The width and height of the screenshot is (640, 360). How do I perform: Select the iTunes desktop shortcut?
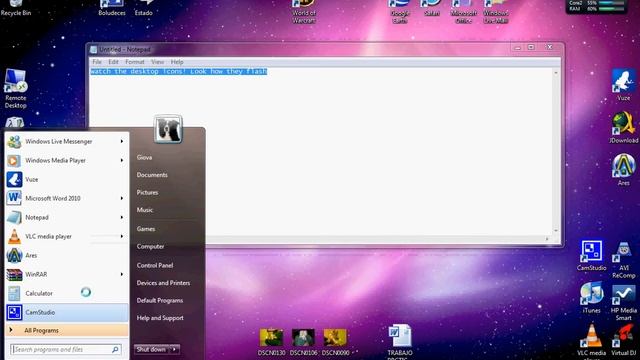click(591, 298)
